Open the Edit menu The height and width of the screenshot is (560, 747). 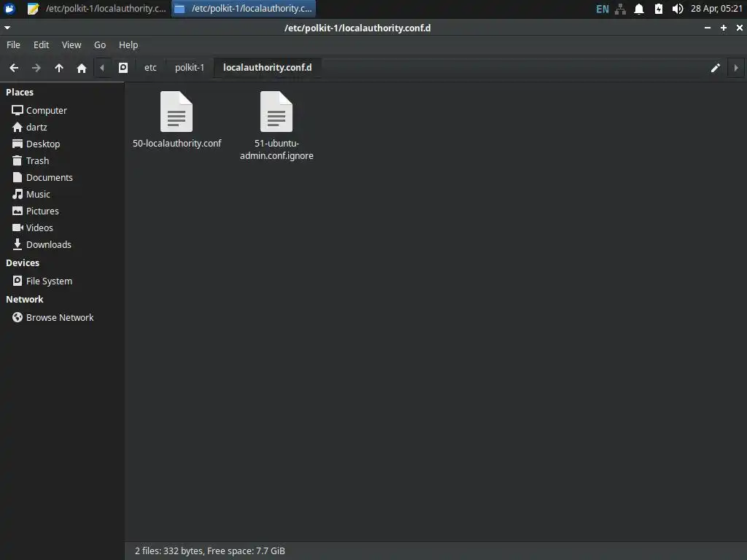(41, 44)
